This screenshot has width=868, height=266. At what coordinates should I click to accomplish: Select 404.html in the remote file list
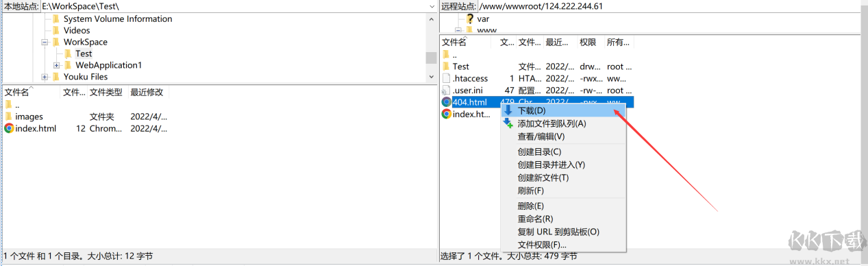click(x=537, y=102)
